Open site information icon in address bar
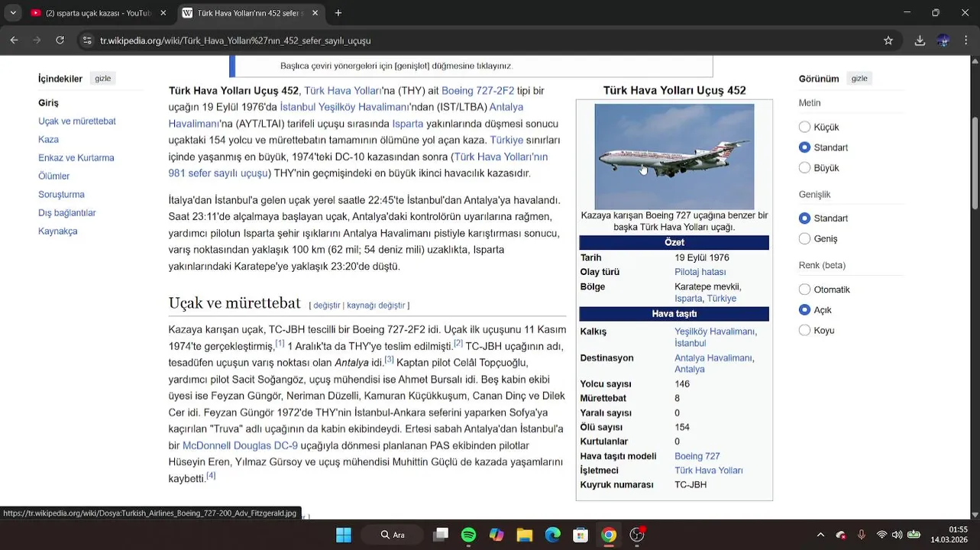This screenshot has height=550, width=980. [x=88, y=40]
